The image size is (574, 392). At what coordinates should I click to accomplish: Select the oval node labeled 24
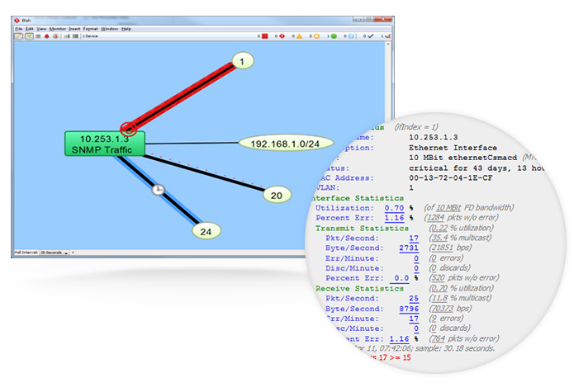coord(206,231)
